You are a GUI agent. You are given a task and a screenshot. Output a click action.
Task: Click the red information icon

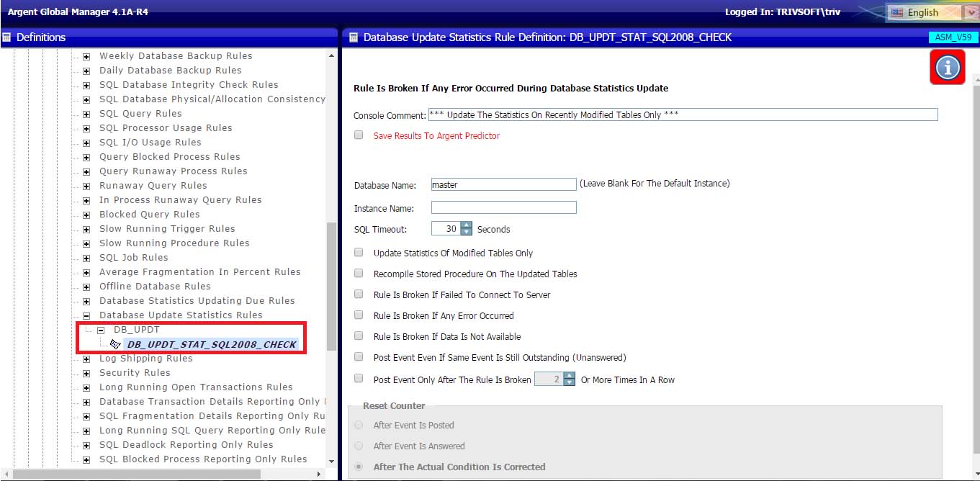tap(947, 68)
